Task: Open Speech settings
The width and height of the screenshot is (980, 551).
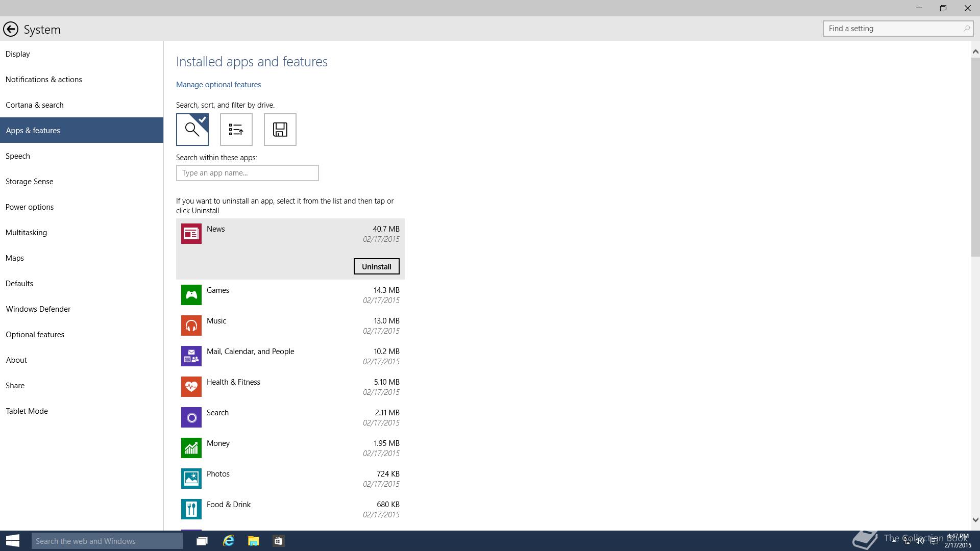Action: pyautogui.click(x=82, y=156)
